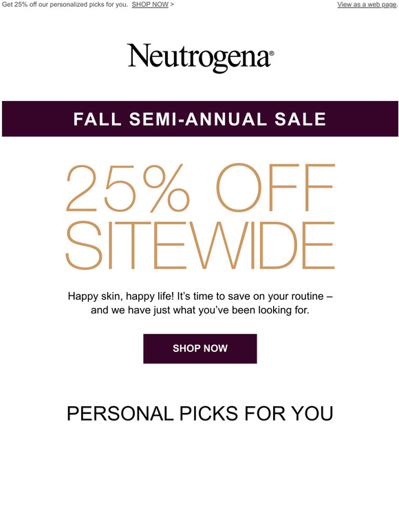The width and height of the screenshot is (399, 532).
Task: Click the 'Happy skin, happy life!' sentence
Action: click(121, 296)
